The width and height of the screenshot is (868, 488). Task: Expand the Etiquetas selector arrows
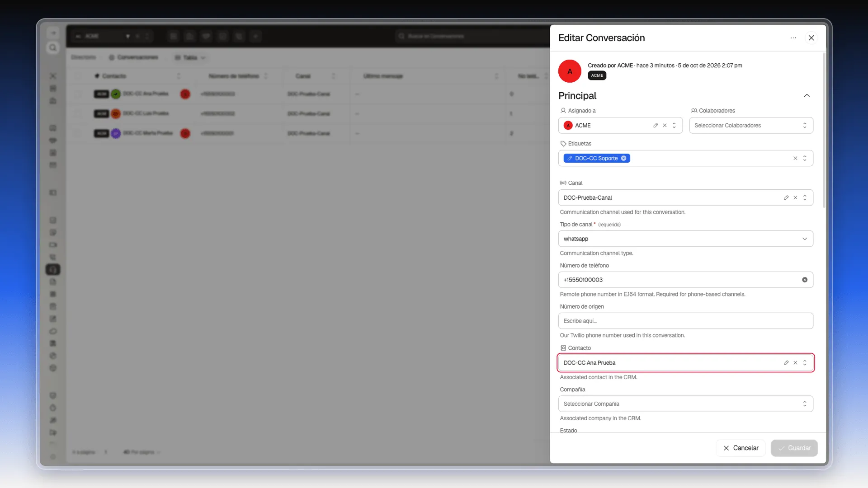pos(805,158)
